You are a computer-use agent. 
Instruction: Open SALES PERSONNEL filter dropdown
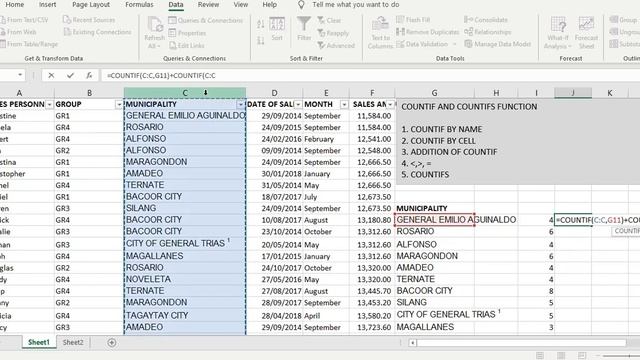49,105
